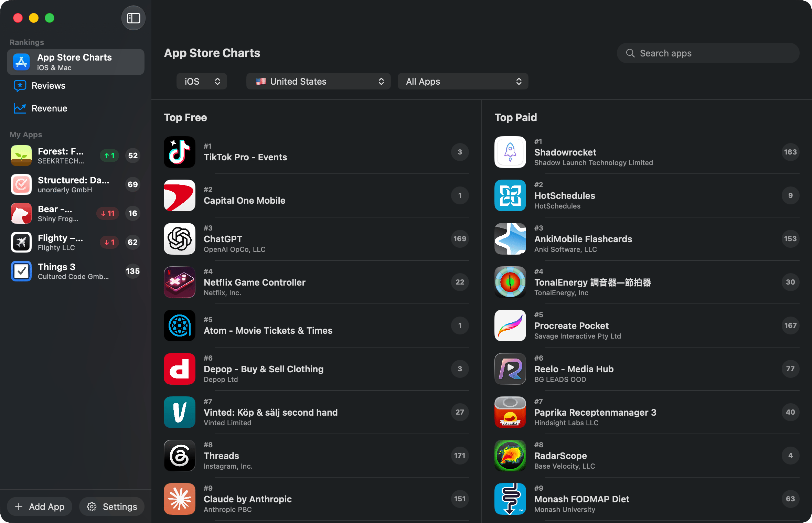Click "AnkiMobile Flashcards" title
Viewport: 812px width, 523px height.
coord(583,239)
